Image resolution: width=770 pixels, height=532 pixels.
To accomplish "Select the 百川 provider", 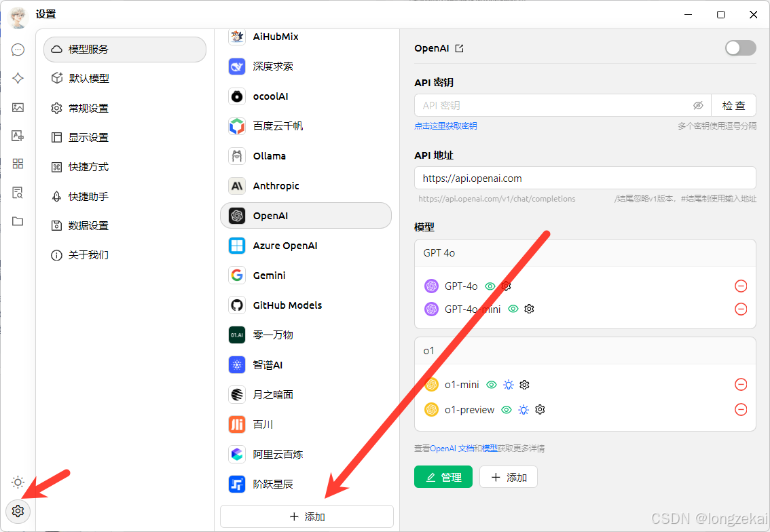I will click(306, 425).
